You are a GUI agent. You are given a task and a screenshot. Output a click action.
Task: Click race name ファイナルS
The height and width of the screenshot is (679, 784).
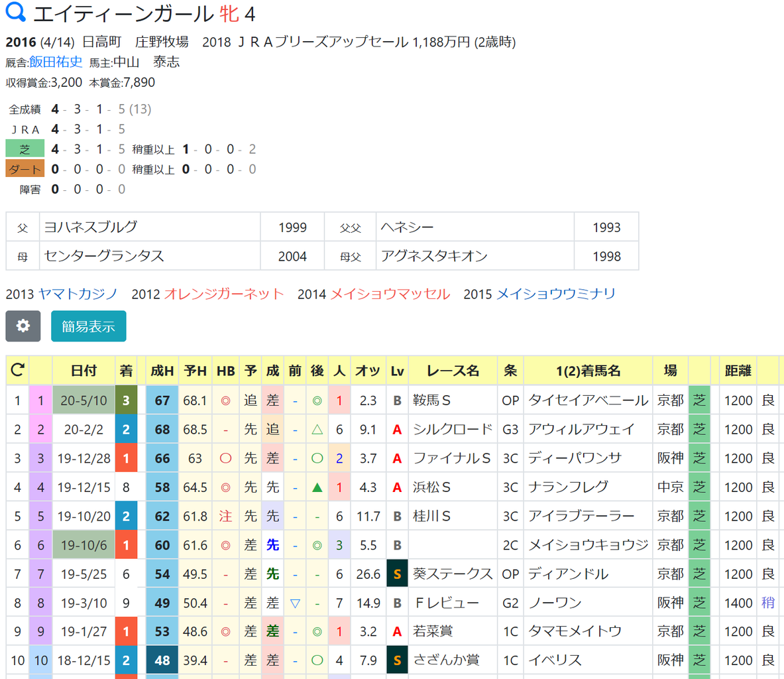pyautogui.click(x=451, y=458)
